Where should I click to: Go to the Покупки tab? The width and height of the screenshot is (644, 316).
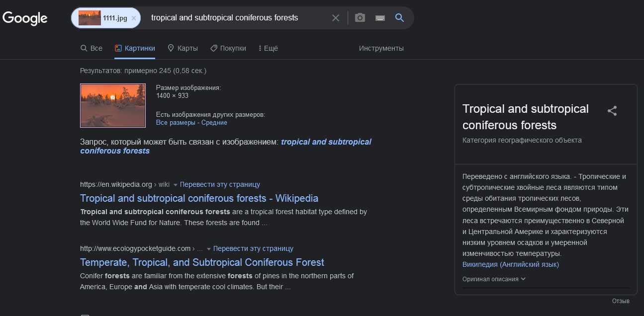coord(228,48)
